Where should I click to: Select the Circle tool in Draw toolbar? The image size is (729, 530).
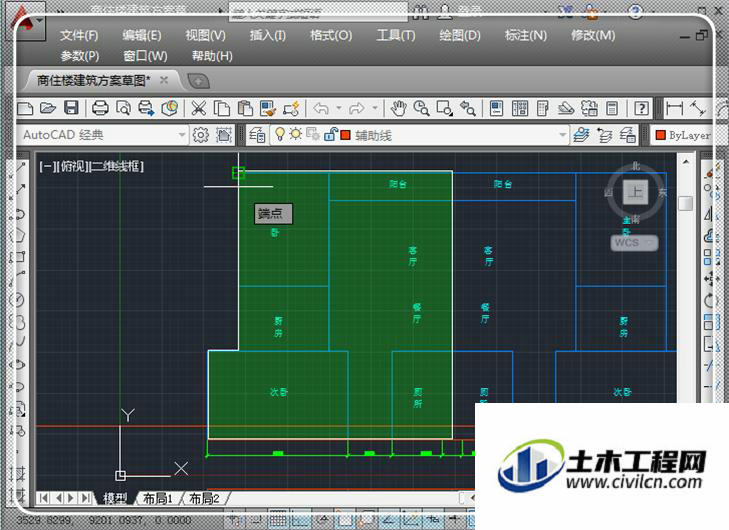18,300
